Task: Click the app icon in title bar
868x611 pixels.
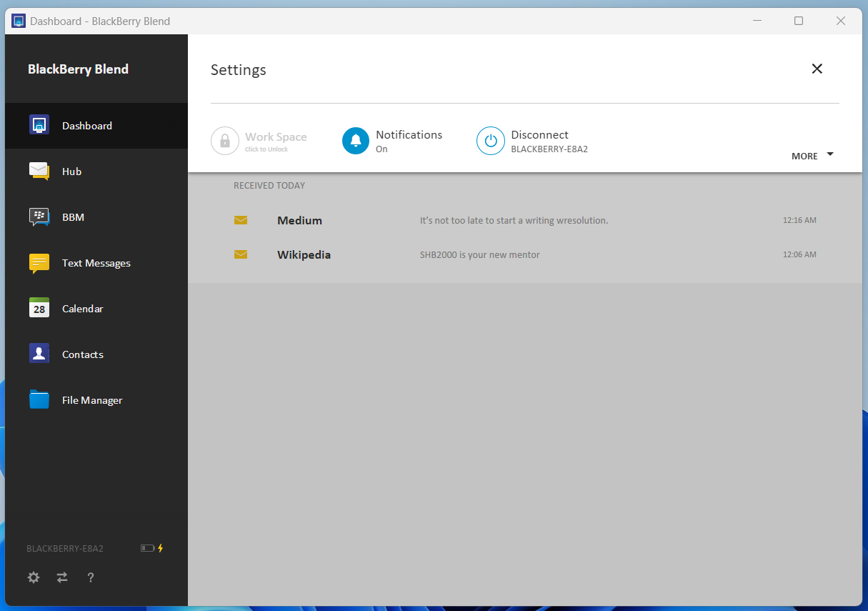Action: (x=19, y=21)
